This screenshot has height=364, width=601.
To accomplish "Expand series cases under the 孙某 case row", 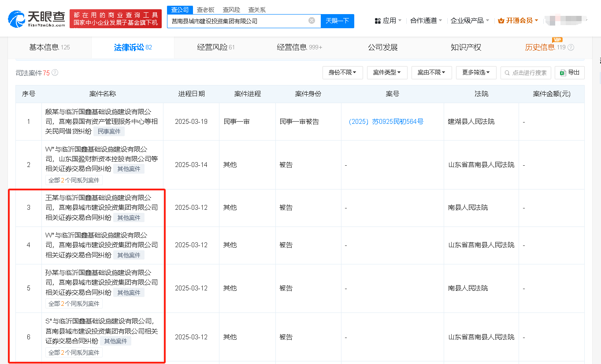I will coord(74,303).
